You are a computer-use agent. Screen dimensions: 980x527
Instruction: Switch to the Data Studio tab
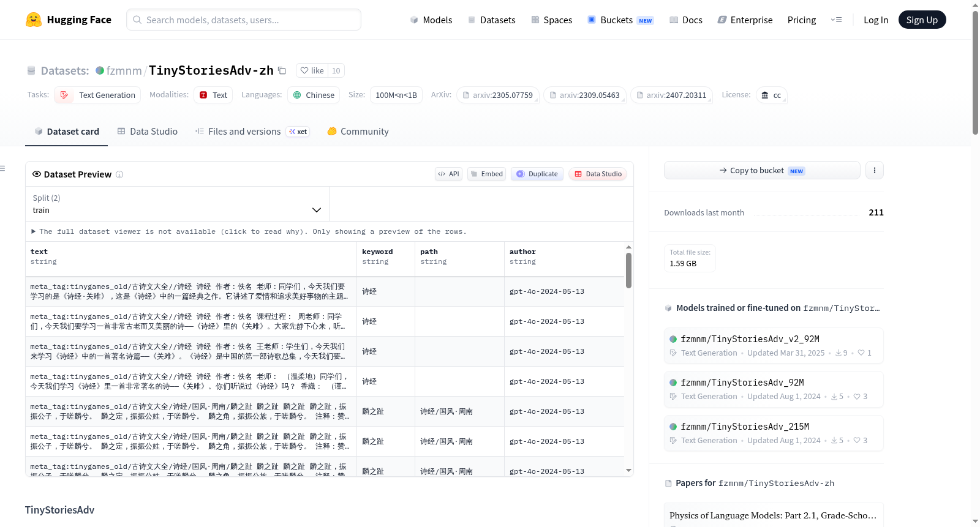pos(148,132)
